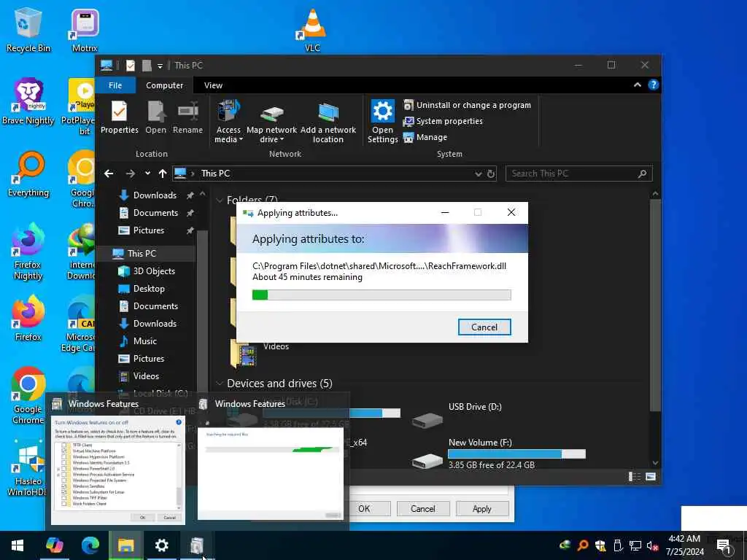Click the muted volume tray icon
Image resolution: width=747 pixels, height=560 pixels.
click(652, 545)
